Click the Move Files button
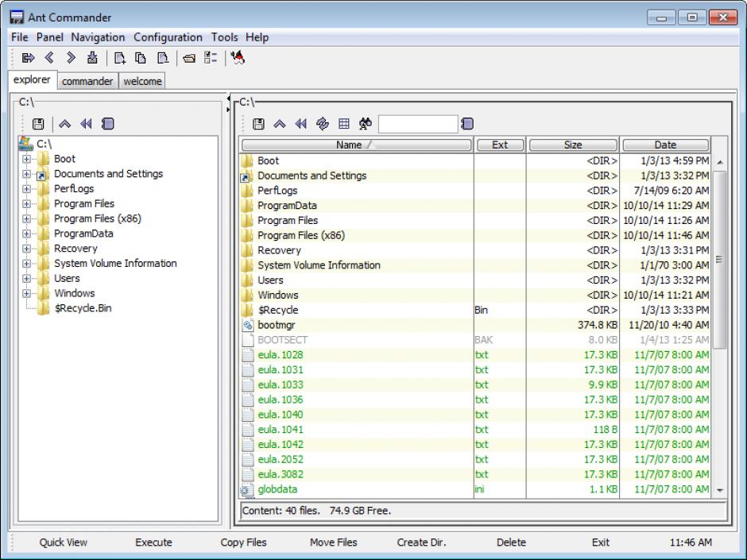The width and height of the screenshot is (747, 560). (x=334, y=543)
